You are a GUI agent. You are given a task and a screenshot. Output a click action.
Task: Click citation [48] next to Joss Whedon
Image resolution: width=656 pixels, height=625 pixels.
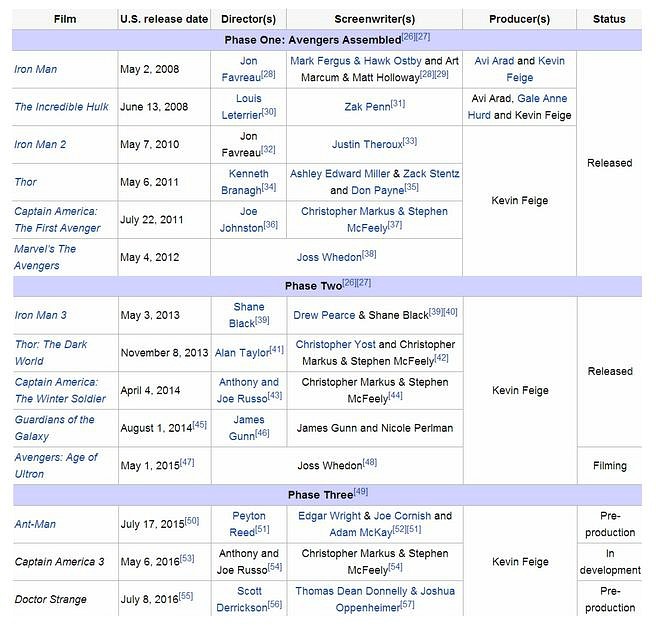click(370, 462)
